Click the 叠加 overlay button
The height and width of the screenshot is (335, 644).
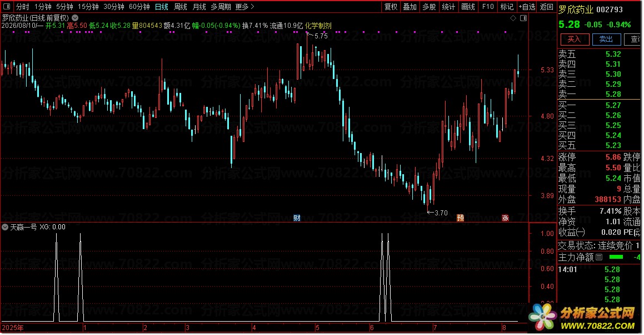tap(410, 7)
